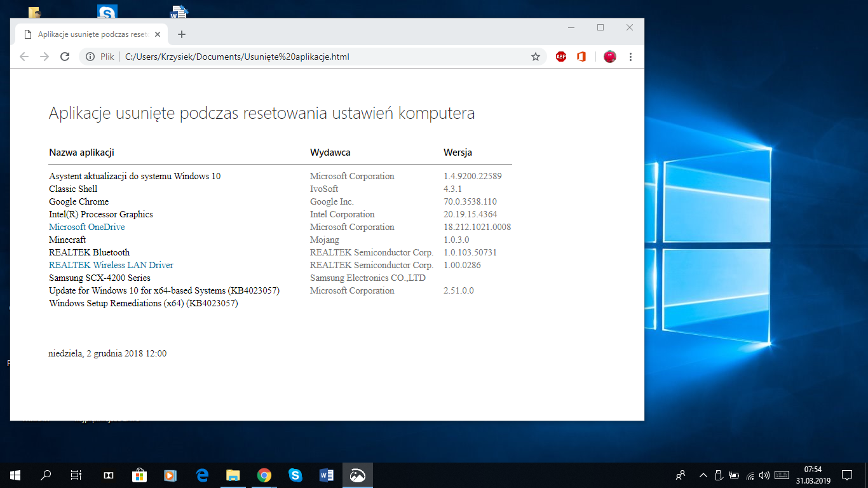Open the Microsoft Store taskbar icon
The image size is (868, 488).
pos(139,475)
